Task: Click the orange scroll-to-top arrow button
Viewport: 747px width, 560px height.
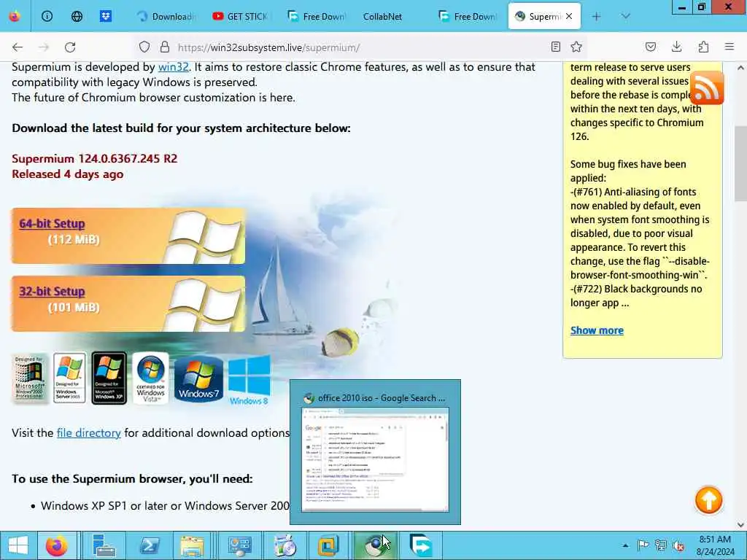Action: pyautogui.click(x=708, y=500)
